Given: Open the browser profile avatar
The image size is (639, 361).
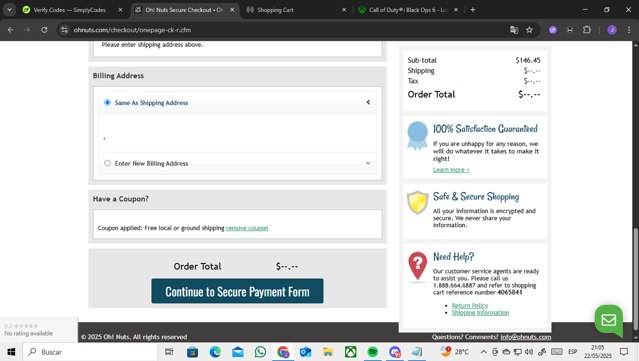Looking at the screenshot, I should click(612, 30).
